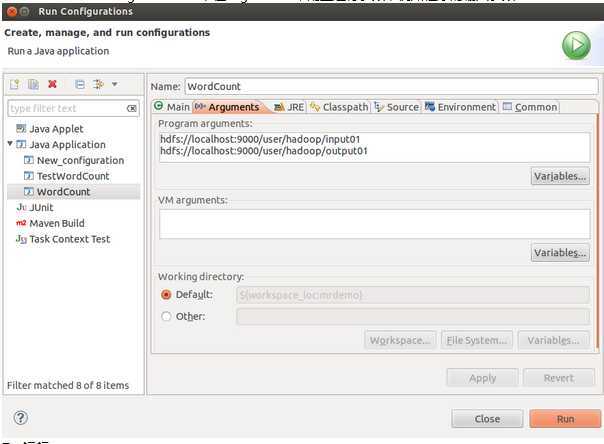Click the New_configuration entry's Java icon

click(x=29, y=160)
